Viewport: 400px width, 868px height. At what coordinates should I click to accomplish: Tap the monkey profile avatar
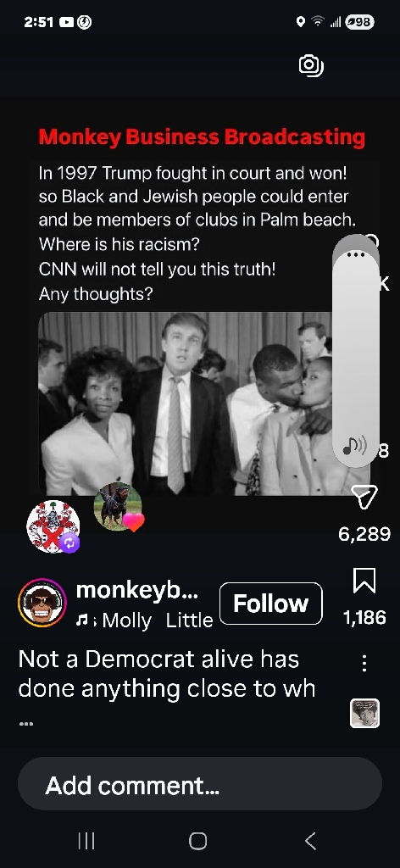pyautogui.click(x=42, y=603)
